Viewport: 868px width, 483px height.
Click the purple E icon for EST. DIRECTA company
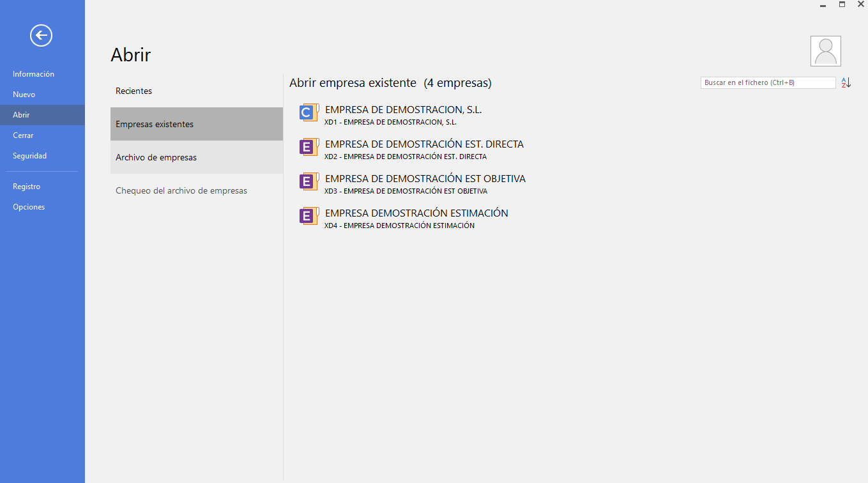pos(309,147)
